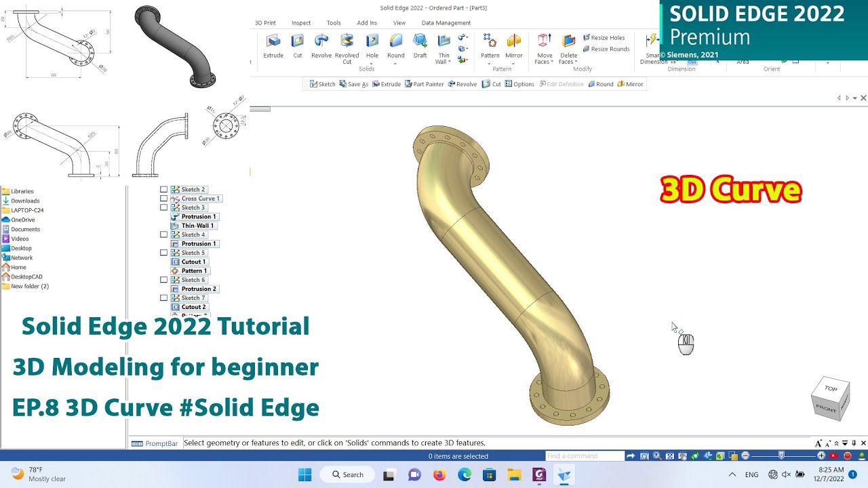Open the Add Ins ribbon tab
The image size is (868, 488).
(367, 23)
